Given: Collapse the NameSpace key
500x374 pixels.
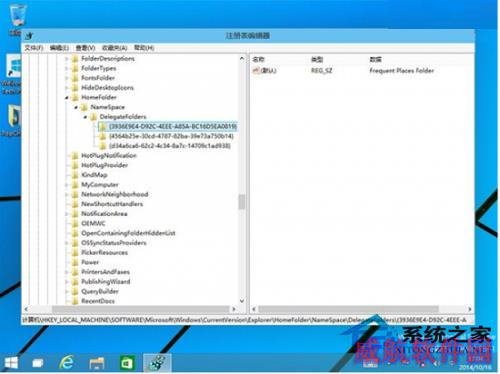Looking at the screenshot, I should (x=76, y=107).
